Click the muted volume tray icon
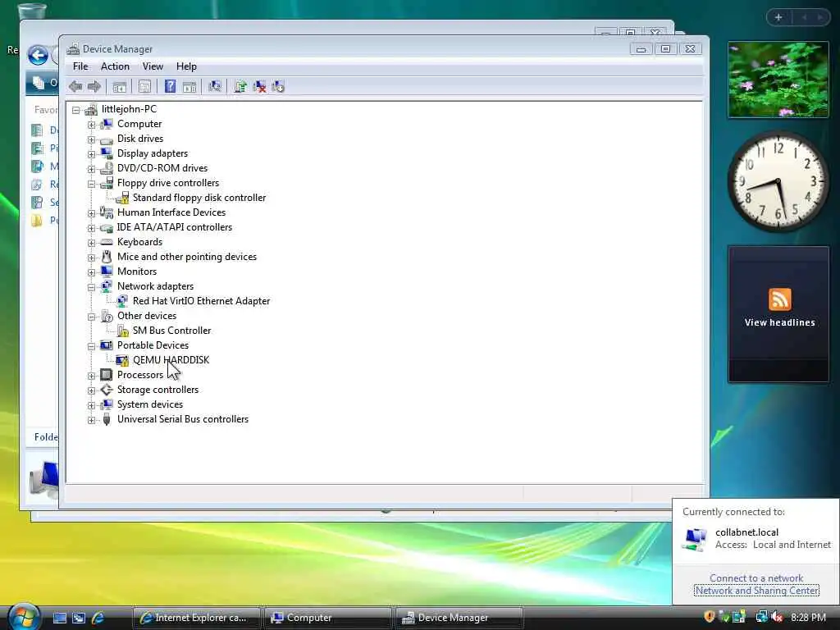 click(778, 617)
